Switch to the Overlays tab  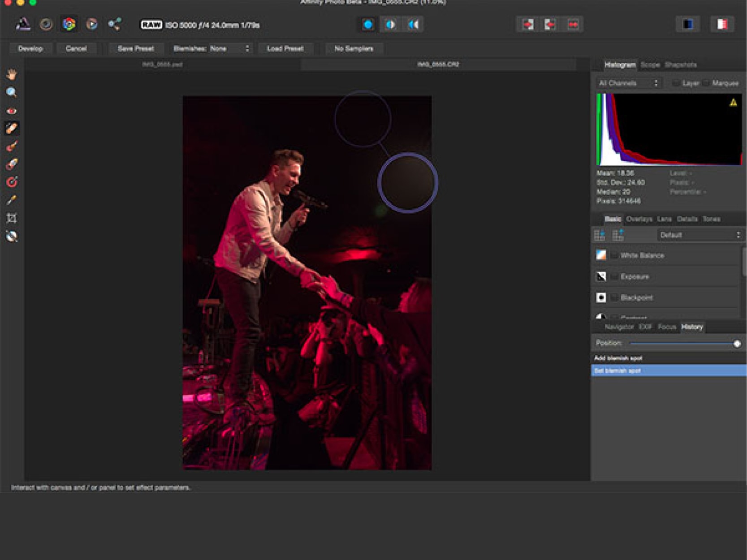(x=639, y=219)
